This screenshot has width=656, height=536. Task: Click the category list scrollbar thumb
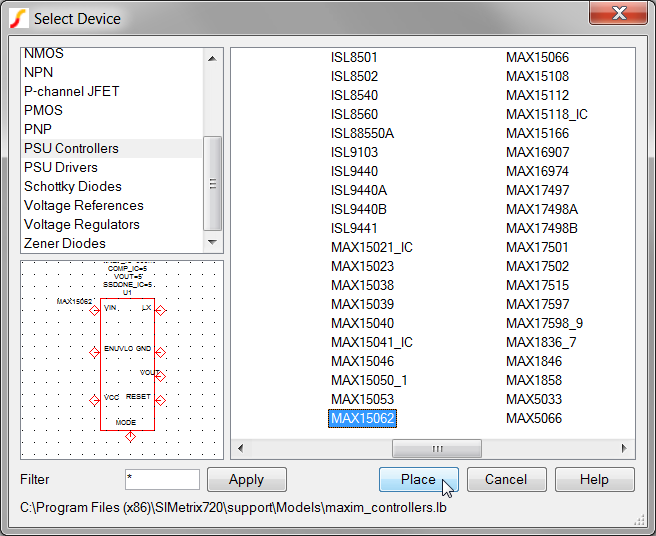[x=213, y=183]
